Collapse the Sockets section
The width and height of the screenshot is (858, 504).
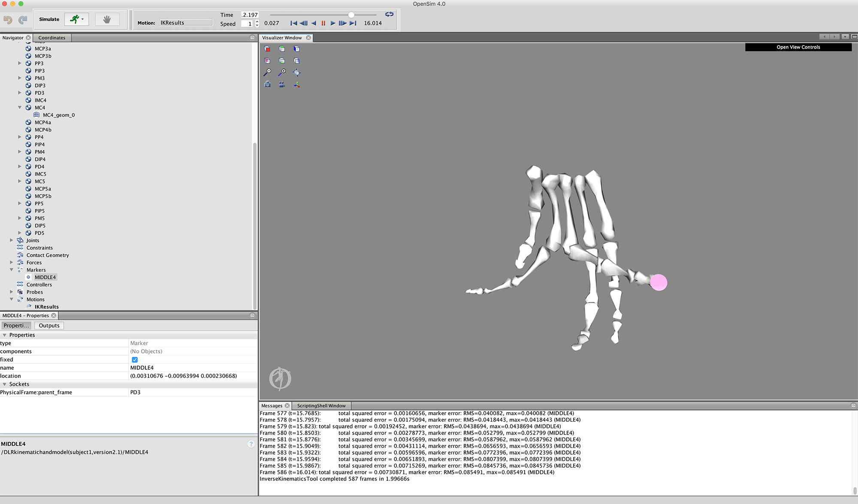[x=5, y=384]
